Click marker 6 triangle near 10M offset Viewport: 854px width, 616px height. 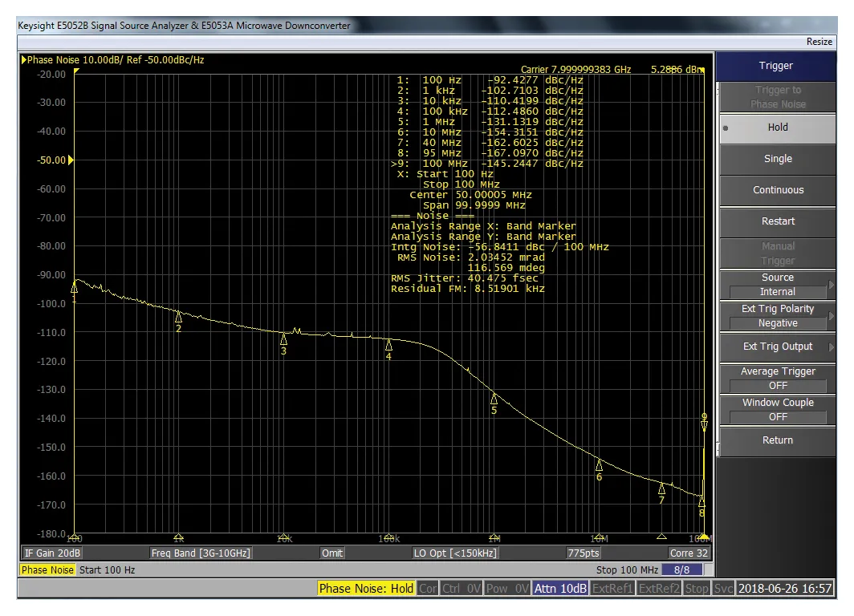tap(599, 465)
